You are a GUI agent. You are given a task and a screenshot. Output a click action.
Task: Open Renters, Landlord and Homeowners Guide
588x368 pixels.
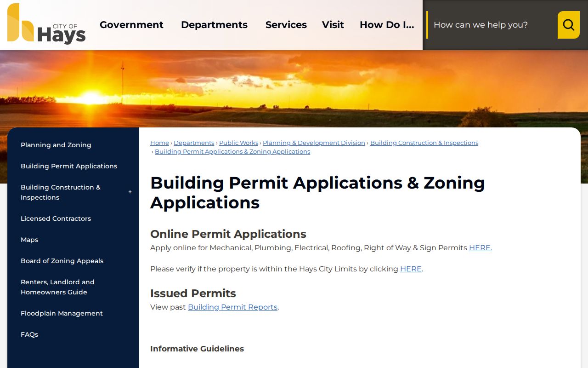click(57, 287)
